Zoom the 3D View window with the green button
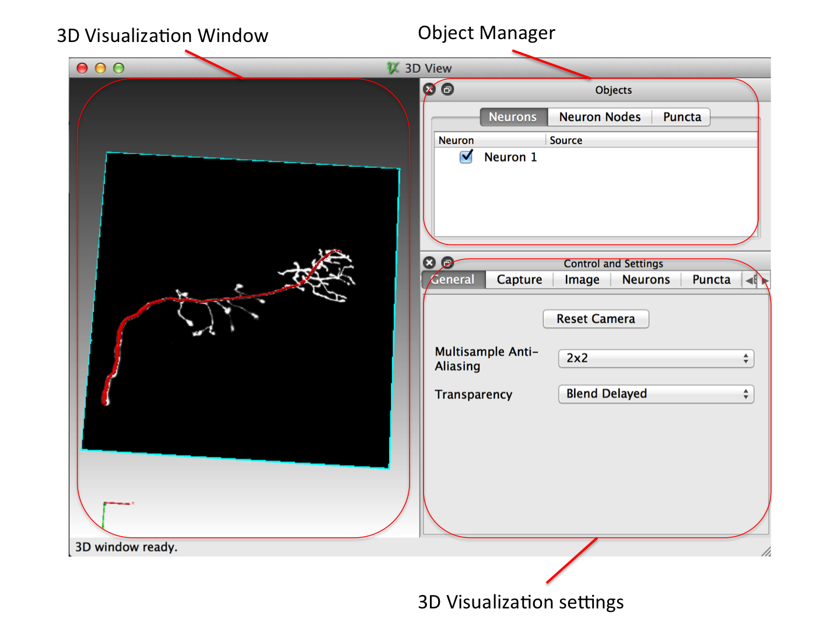840x630 pixels. (x=118, y=68)
